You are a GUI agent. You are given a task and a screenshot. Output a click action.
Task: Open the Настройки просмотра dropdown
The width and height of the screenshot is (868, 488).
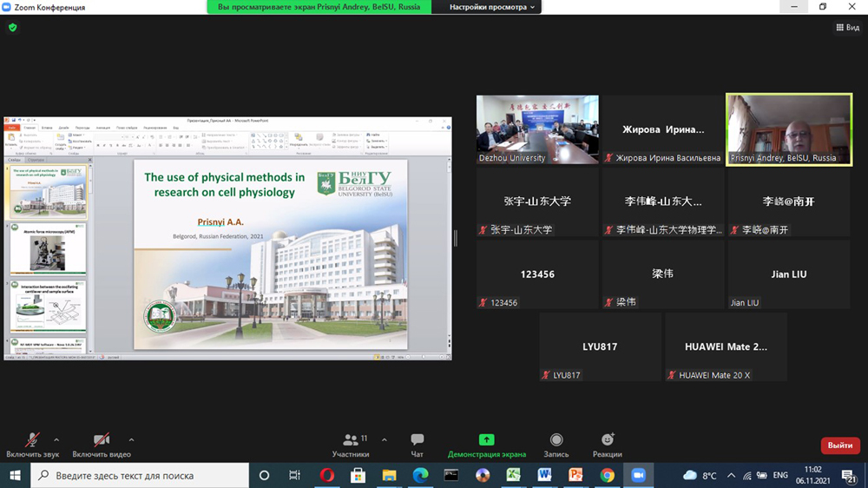tap(492, 7)
